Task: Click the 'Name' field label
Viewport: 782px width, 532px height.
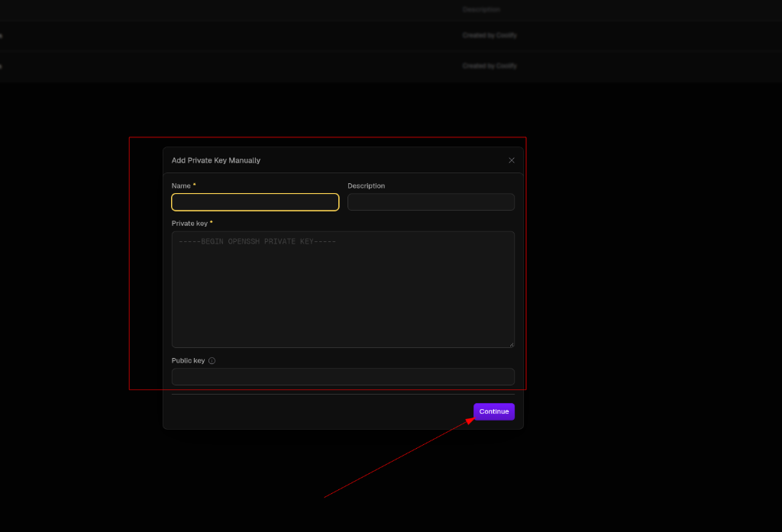Action: pyautogui.click(x=181, y=185)
